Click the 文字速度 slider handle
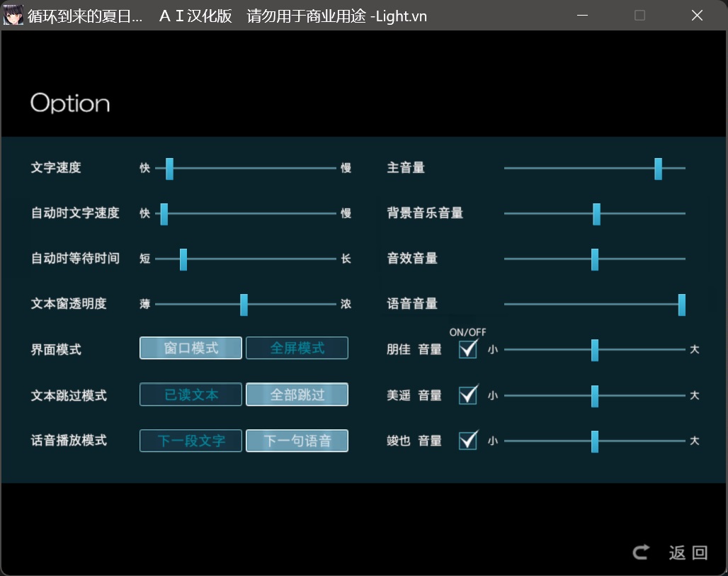Image resolution: width=728 pixels, height=576 pixels. (x=169, y=169)
